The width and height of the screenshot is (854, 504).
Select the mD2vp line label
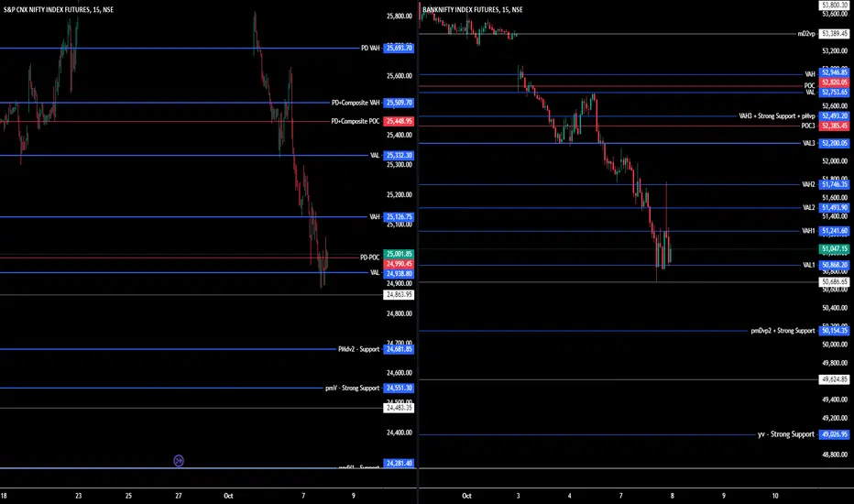tap(806, 34)
